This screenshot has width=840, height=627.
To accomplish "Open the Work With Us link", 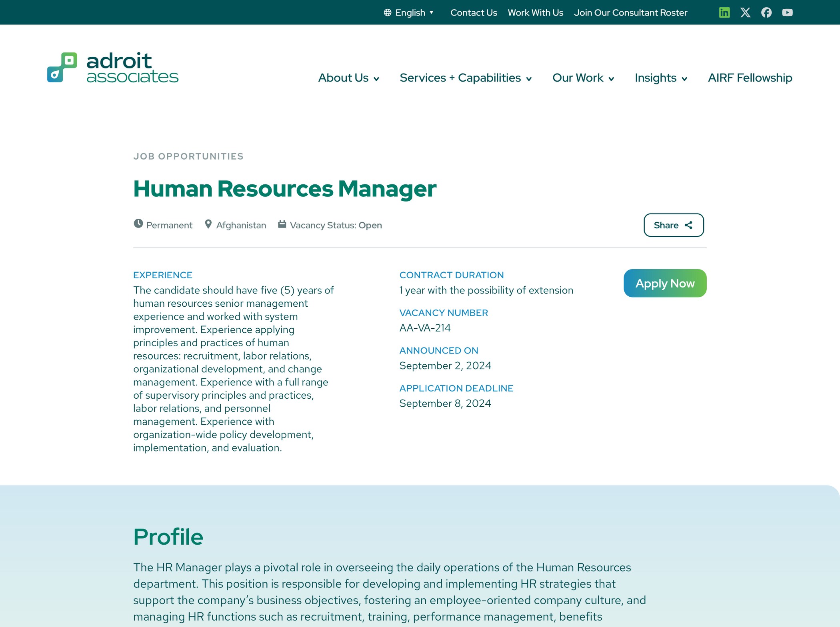I will tap(535, 12).
